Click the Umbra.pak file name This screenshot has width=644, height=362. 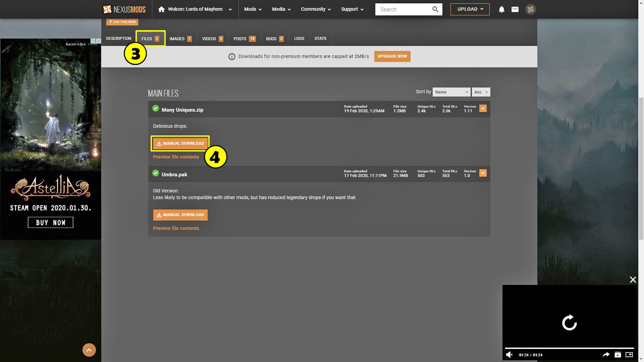174,175
